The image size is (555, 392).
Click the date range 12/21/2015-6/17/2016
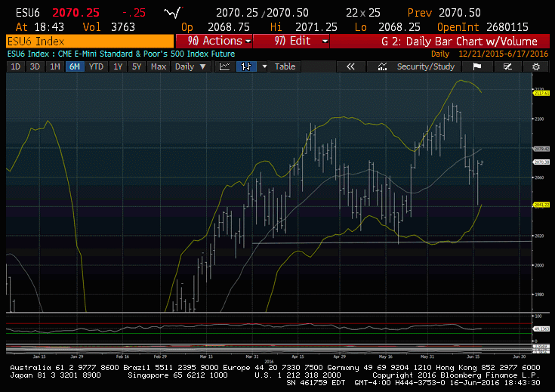click(503, 54)
